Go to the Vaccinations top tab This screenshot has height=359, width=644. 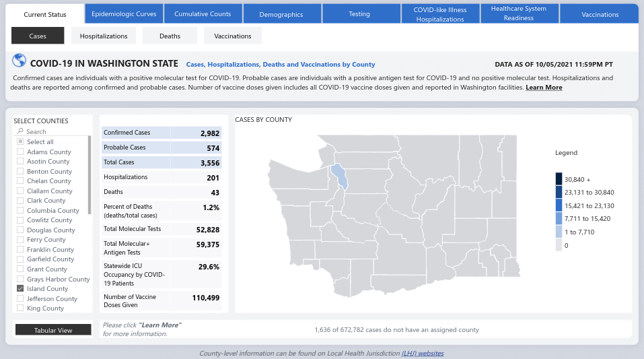[x=600, y=14]
